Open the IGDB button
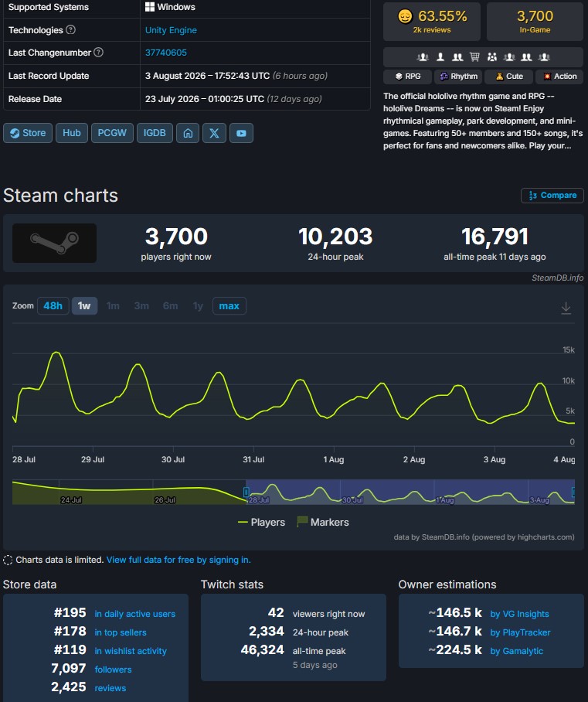Screen dimensions: 588x702 [x=155, y=133]
